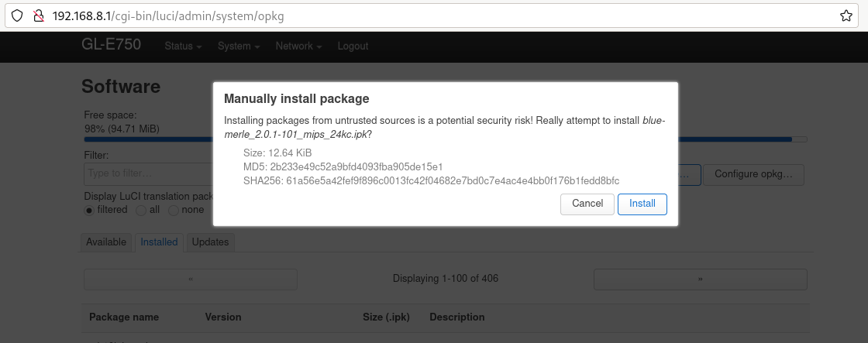Confirm package with Install button
Image resolution: width=868 pixels, height=343 pixels.
pyautogui.click(x=642, y=204)
